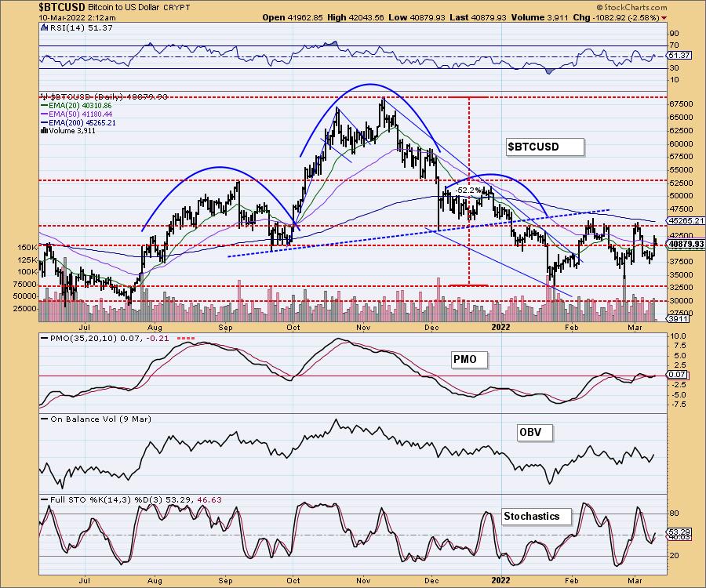This screenshot has height=588, width=706.
Task: Click the Low 40879.93 value
Action: tap(417, 17)
